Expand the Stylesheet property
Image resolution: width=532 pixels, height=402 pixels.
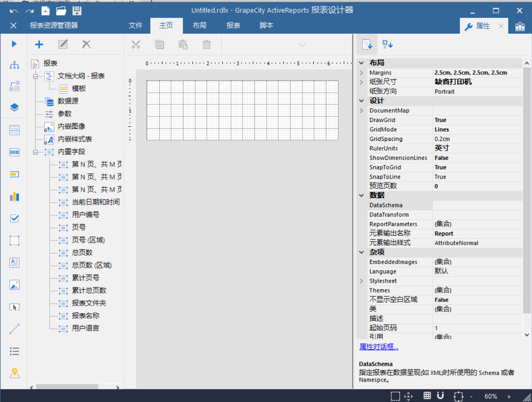pyautogui.click(x=361, y=281)
